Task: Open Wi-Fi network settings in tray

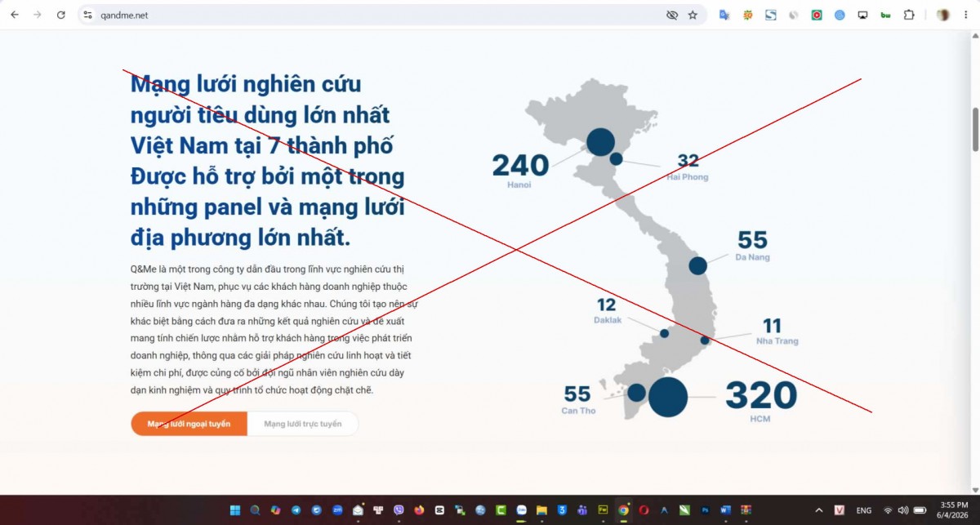Action: tap(888, 510)
